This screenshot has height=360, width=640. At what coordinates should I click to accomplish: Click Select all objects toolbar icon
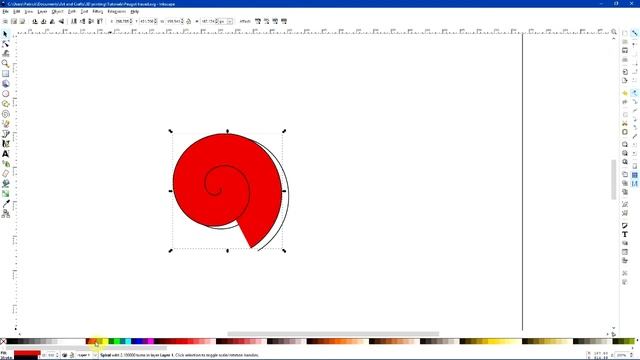tap(5, 21)
